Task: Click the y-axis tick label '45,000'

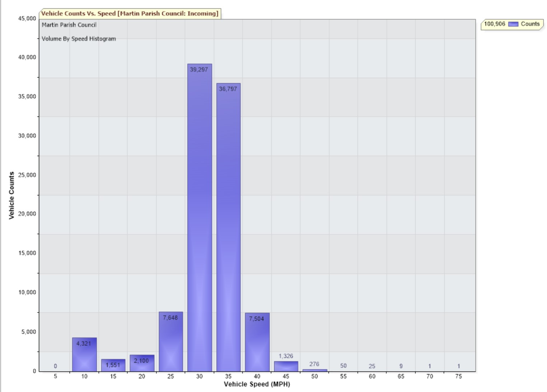Action: [27, 19]
